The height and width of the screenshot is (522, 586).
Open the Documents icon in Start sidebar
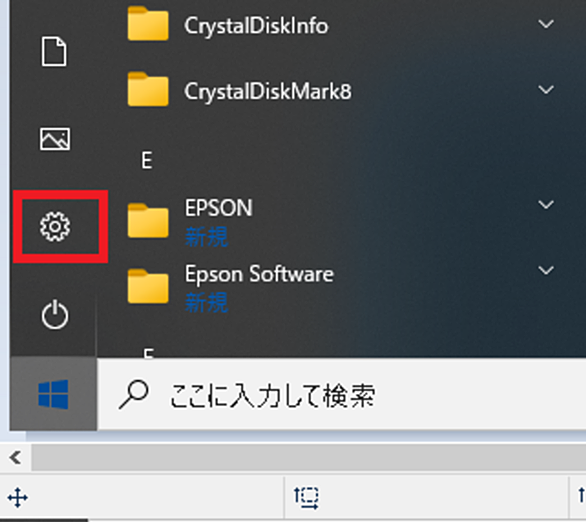tap(54, 51)
